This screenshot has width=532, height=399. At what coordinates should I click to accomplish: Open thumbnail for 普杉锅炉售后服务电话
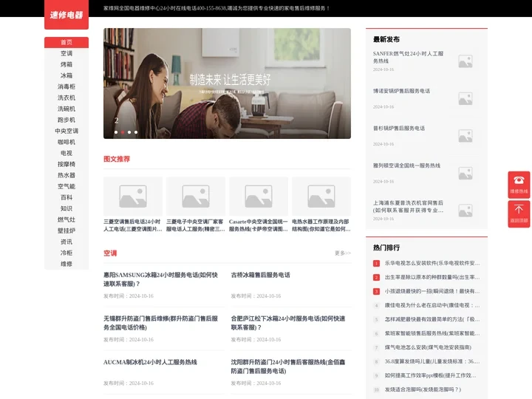coord(465,136)
